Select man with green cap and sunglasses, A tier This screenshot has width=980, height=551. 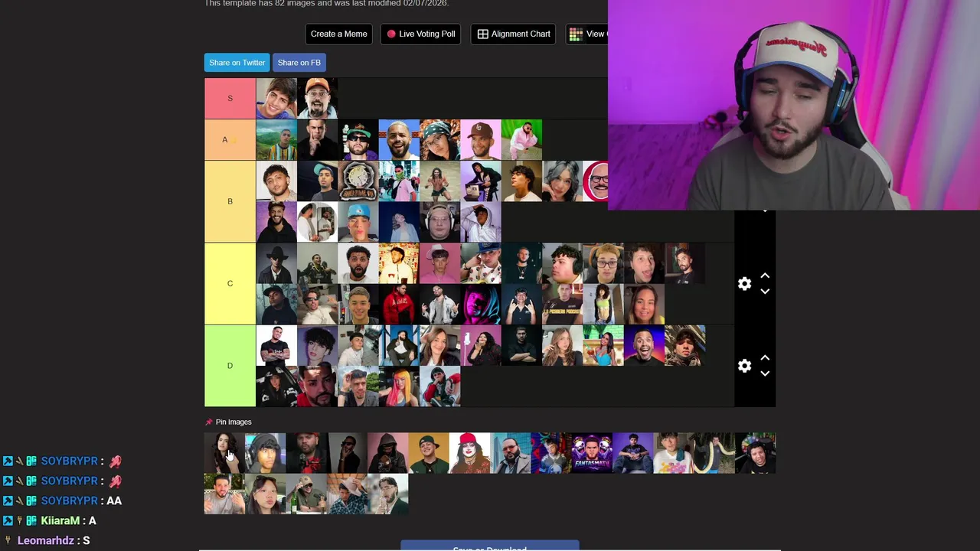pos(358,139)
